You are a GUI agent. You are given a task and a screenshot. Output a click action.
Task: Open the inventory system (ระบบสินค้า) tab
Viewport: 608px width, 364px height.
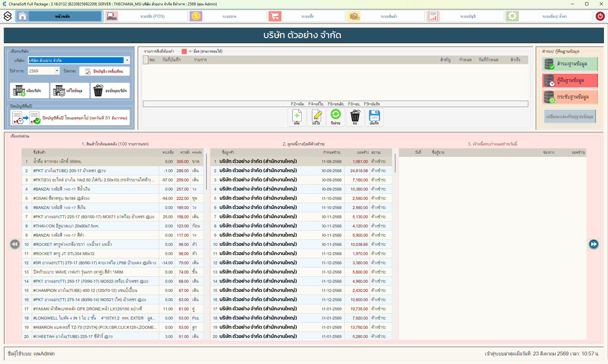(x=386, y=16)
